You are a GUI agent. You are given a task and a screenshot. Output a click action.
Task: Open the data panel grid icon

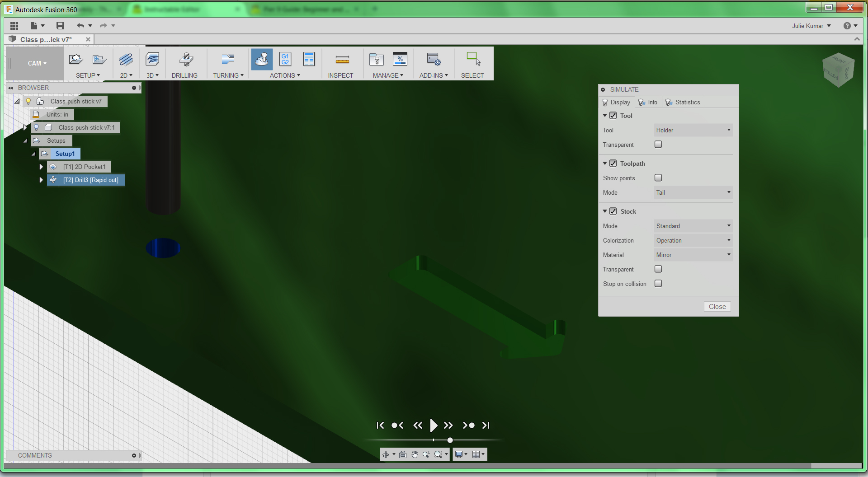tap(14, 26)
